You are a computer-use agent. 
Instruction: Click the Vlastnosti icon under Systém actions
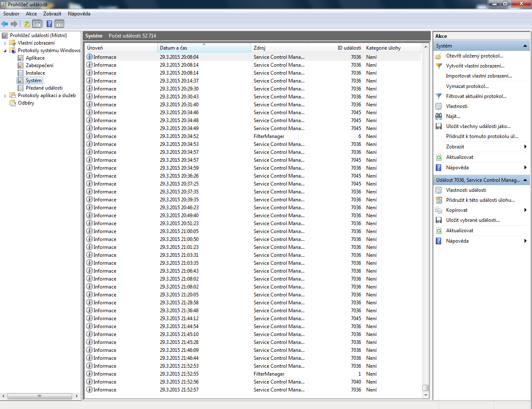(439, 106)
